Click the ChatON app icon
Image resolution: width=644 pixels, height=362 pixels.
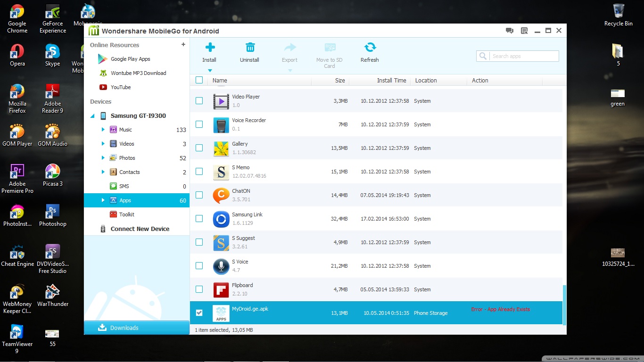221,195
